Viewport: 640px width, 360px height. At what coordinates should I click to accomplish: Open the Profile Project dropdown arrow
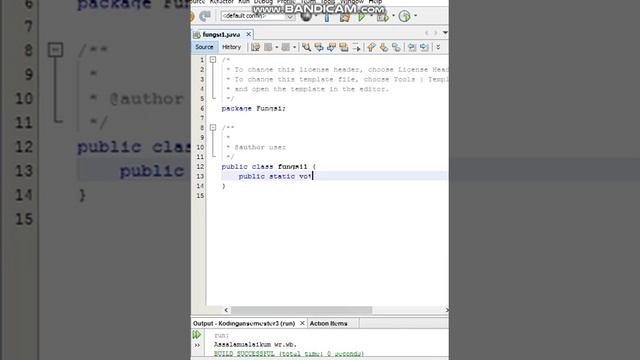tap(416, 16)
